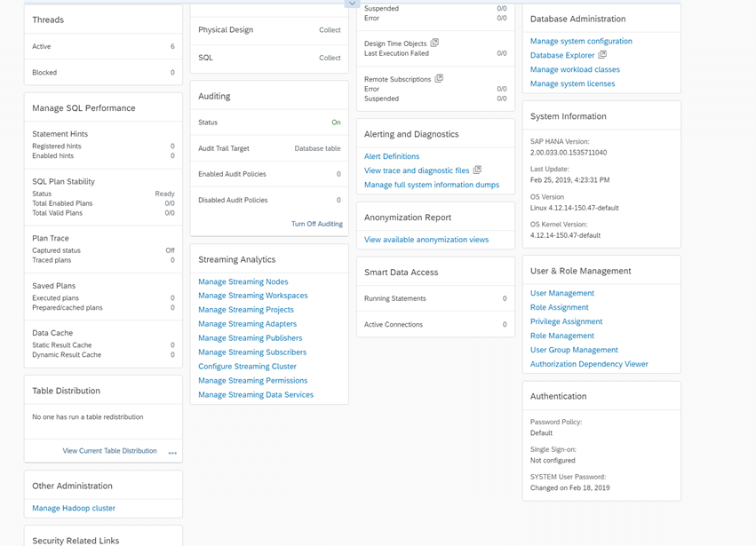756x546 pixels.
Task: Click the Remote Subscriptions label
Action: coord(397,79)
